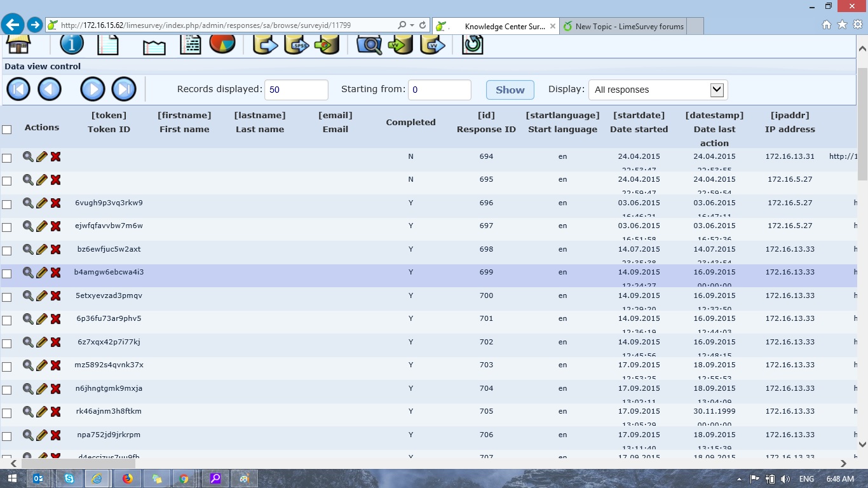
Task: Jump to the last page of records
Action: tap(124, 90)
